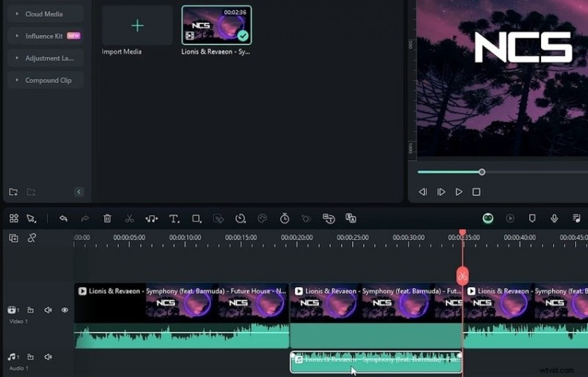
Task: Click the delete folder icon
Action: [x=31, y=192]
